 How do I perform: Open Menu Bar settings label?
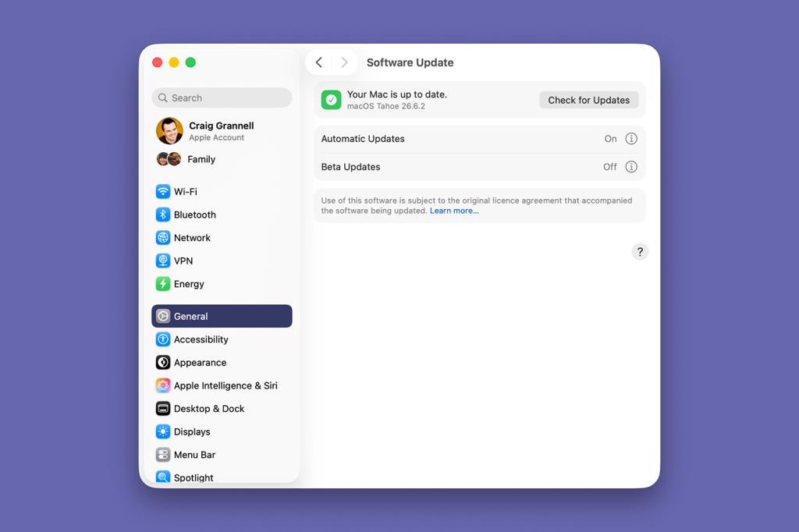coord(194,455)
